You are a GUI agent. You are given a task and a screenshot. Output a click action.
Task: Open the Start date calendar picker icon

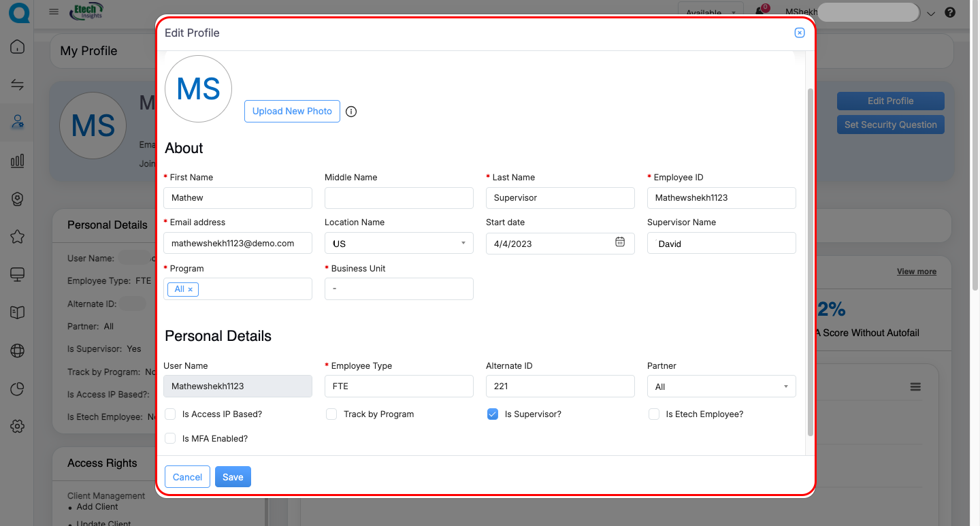click(620, 242)
